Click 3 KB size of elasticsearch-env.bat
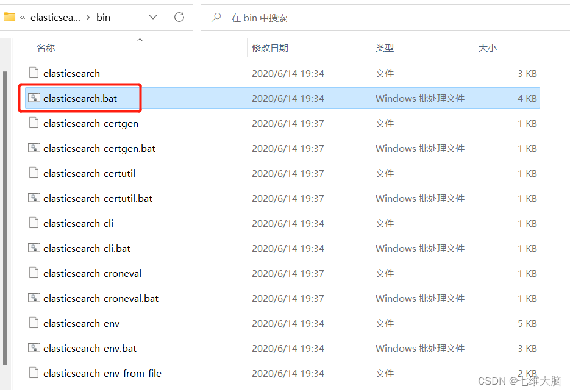 (527, 348)
